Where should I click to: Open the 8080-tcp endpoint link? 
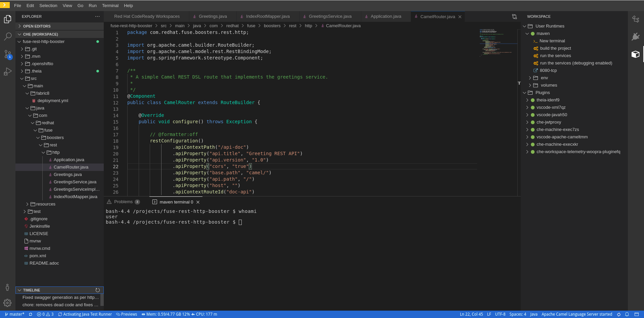pos(548,71)
